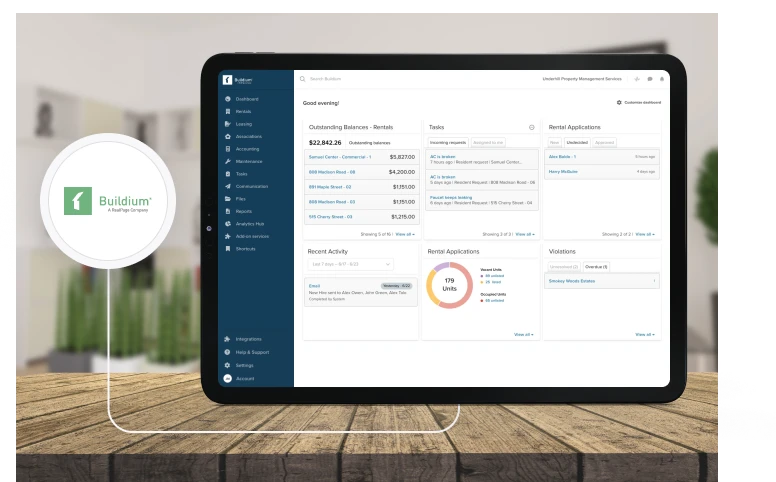776x482 pixels.
Task: Click the purple segment of units donut chart
Action: click(x=439, y=267)
